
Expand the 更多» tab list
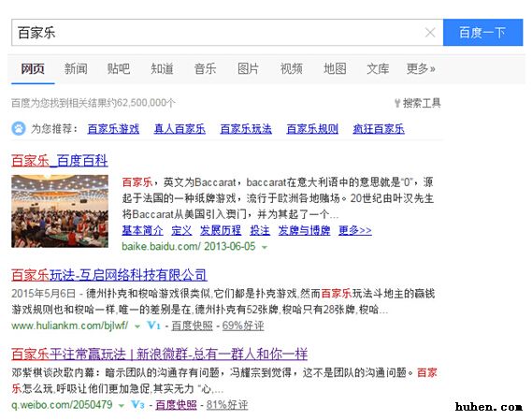(x=421, y=69)
